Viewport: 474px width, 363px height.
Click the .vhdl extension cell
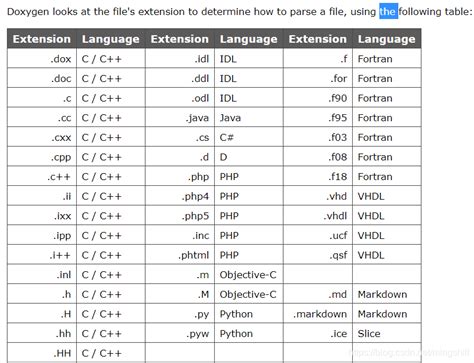(318, 216)
